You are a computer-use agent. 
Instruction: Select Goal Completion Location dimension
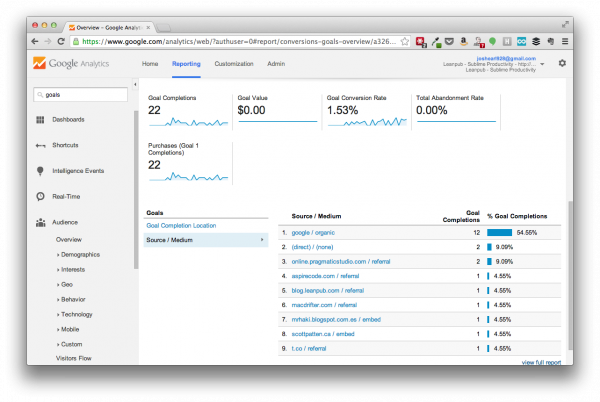click(181, 226)
